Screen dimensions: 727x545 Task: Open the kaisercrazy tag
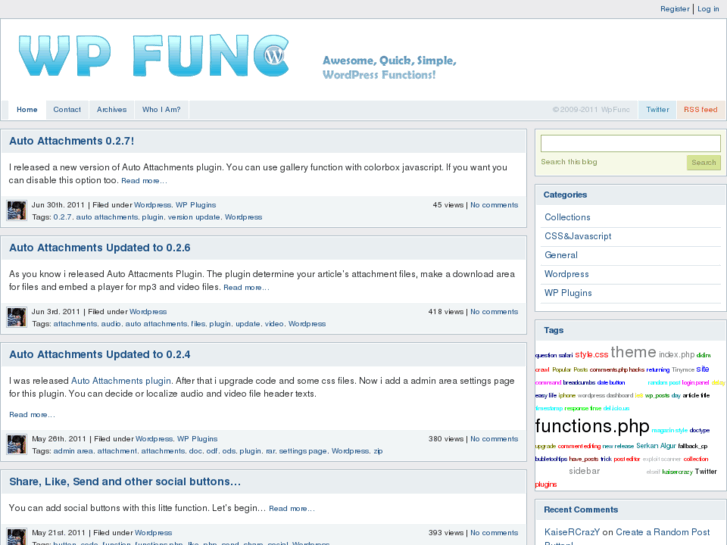coord(677,472)
